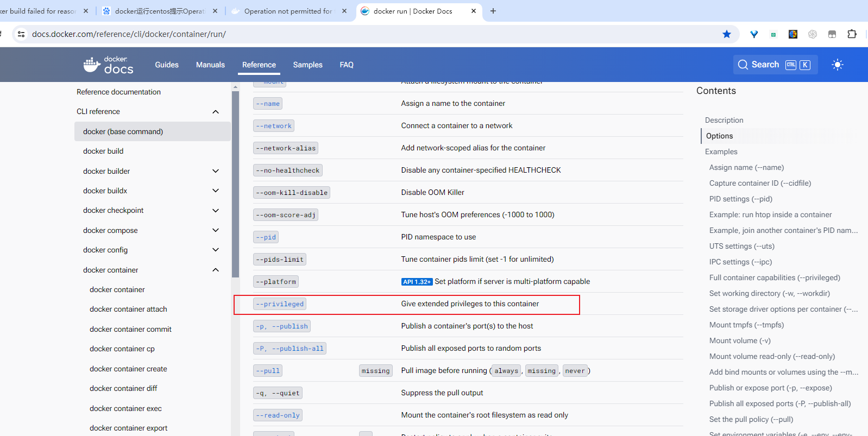The height and width of the screenshot is (436, 868).
Task: Click the gray swirl extension icon
Action: [813, 34]
